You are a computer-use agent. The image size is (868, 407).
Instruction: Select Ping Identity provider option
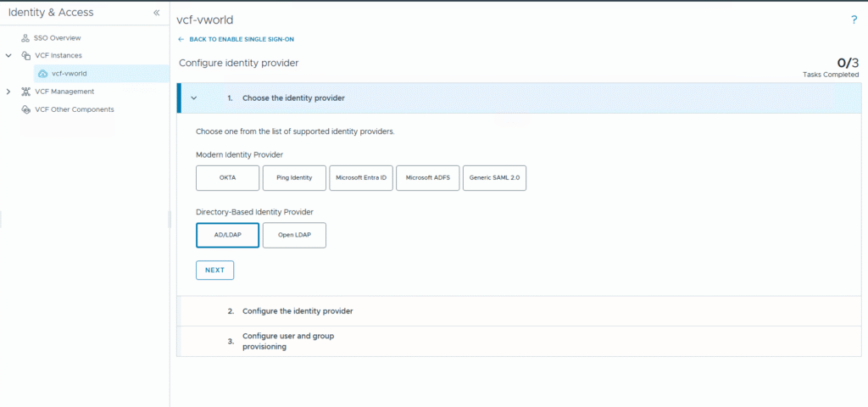coord(294,178)
